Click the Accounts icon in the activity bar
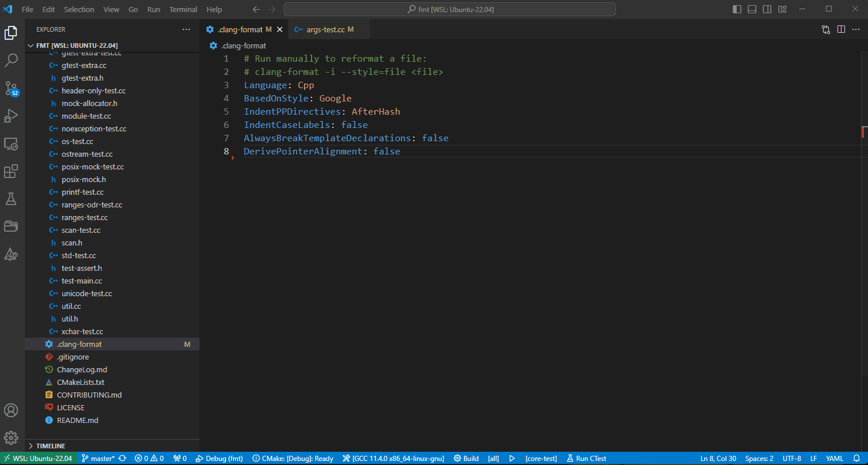 pos(11,410)
